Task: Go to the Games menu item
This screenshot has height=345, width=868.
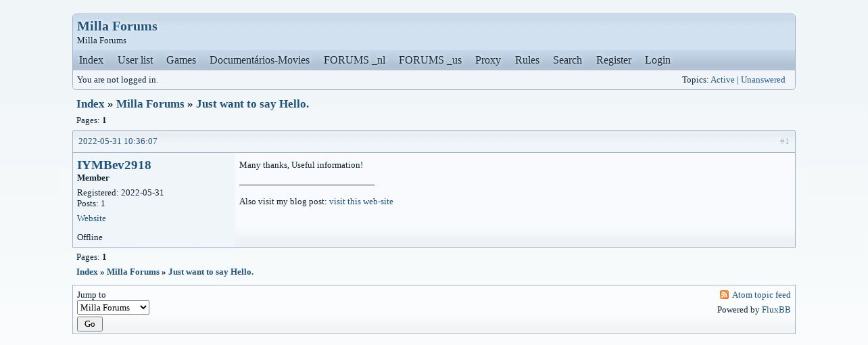Action: coord(181,60)
